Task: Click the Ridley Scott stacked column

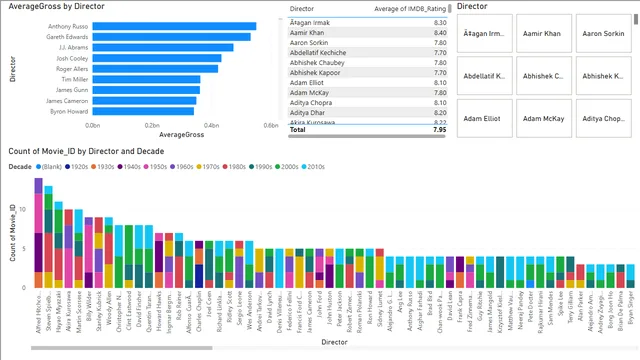Action: point(229,264)
